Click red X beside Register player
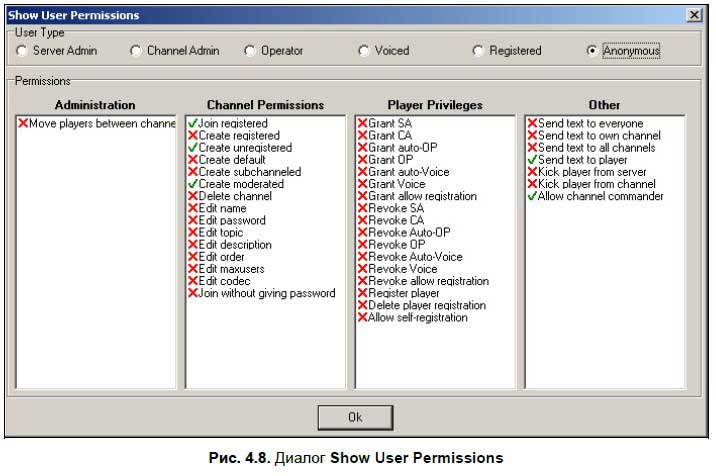Viewport: 716px width, 476px height. pyautogui.click(x=363, y=294)
